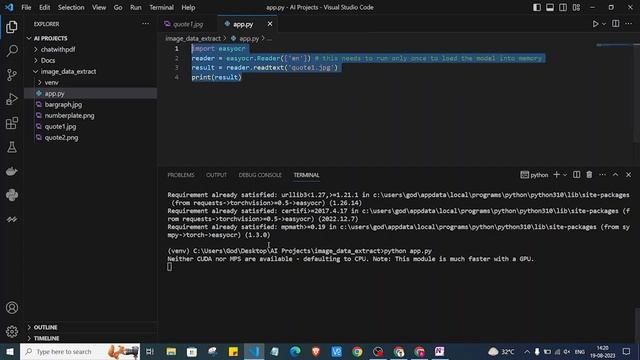640x360 pixels.
Task: Switch to the Problems panel tab
Action: (x=181, y=175)
